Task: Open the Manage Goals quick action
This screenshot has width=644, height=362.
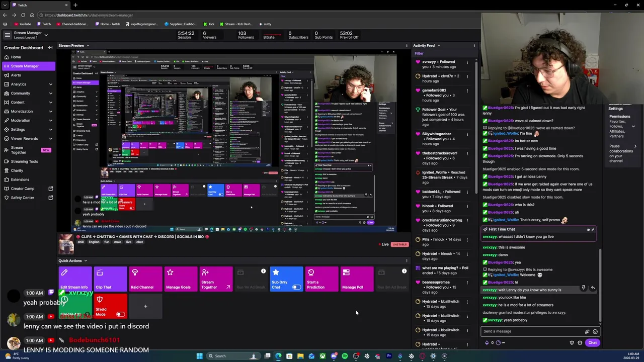Action: [181, 279]
